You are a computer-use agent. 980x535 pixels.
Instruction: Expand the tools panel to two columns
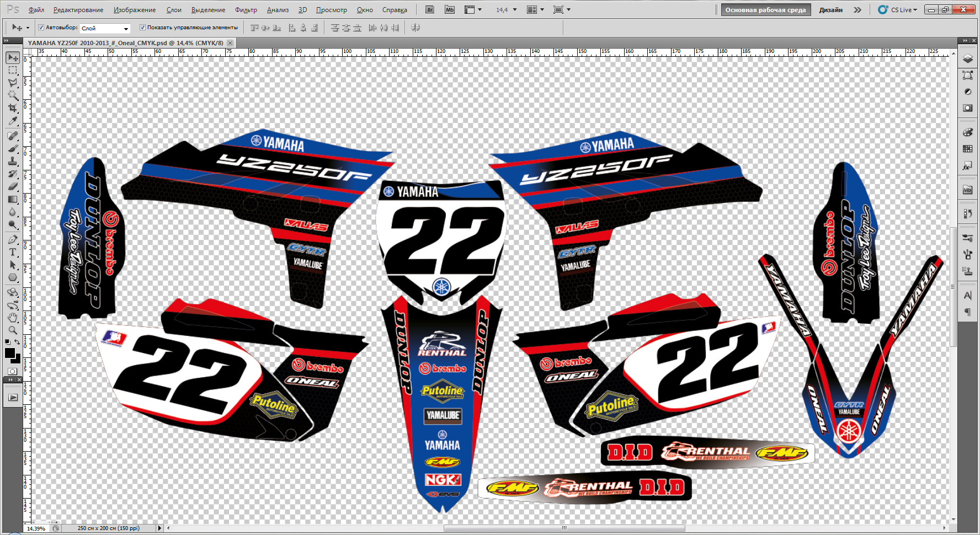(x=6, y=40)
